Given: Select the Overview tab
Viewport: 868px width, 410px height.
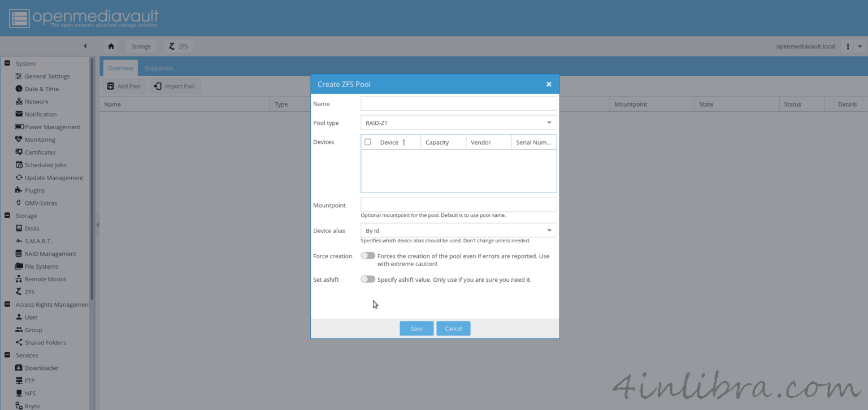Looking at the screenshot, I should tap(120, 68).
